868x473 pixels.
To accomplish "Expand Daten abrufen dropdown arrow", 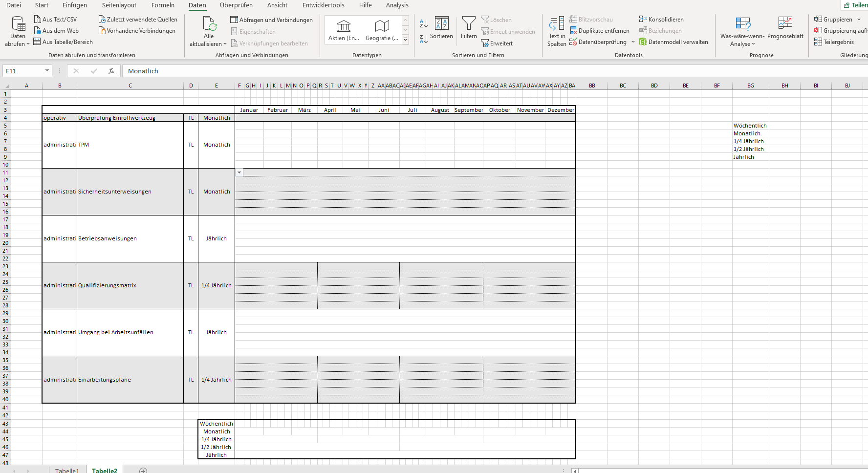I will pyautogui.click(x=28, y=44).
